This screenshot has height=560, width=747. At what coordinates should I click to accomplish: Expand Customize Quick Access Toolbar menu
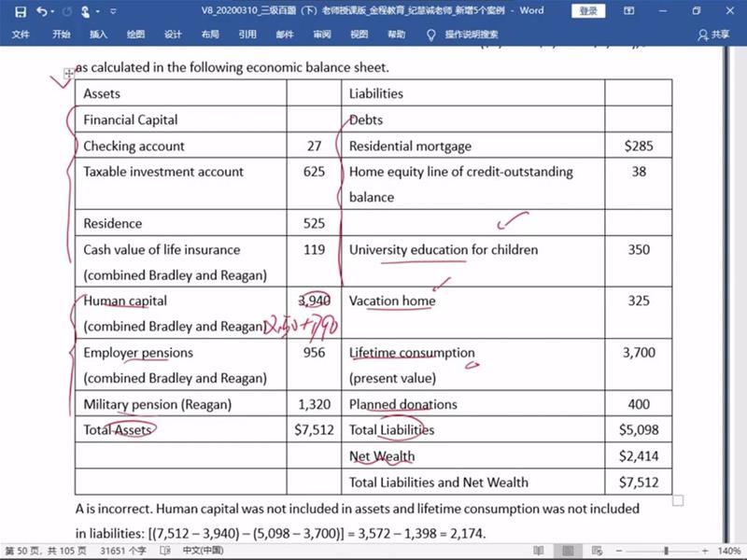point(113,11)
